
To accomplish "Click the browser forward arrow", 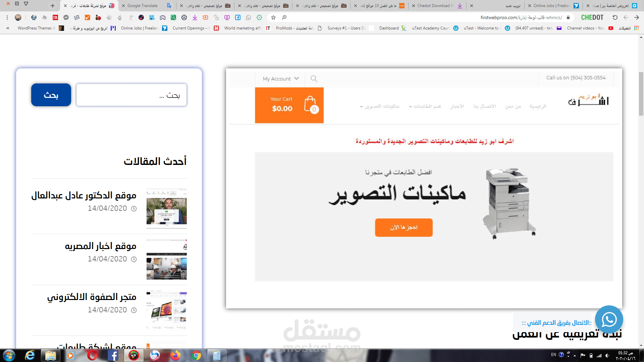I will click(x=637, y=17).
